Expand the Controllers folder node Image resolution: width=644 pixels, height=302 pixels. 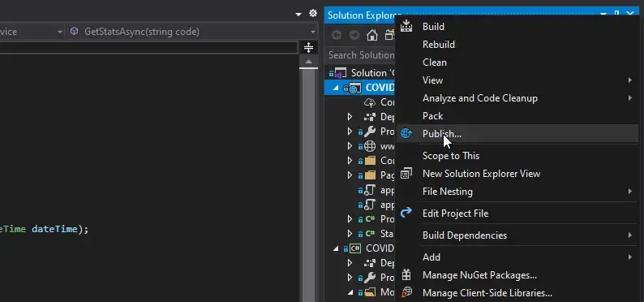pos(350,160)
